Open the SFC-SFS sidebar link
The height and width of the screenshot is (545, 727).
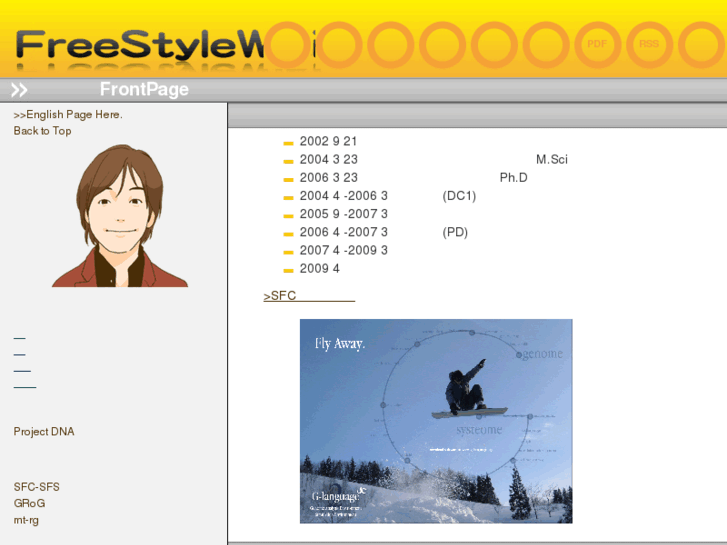point(37,487)
